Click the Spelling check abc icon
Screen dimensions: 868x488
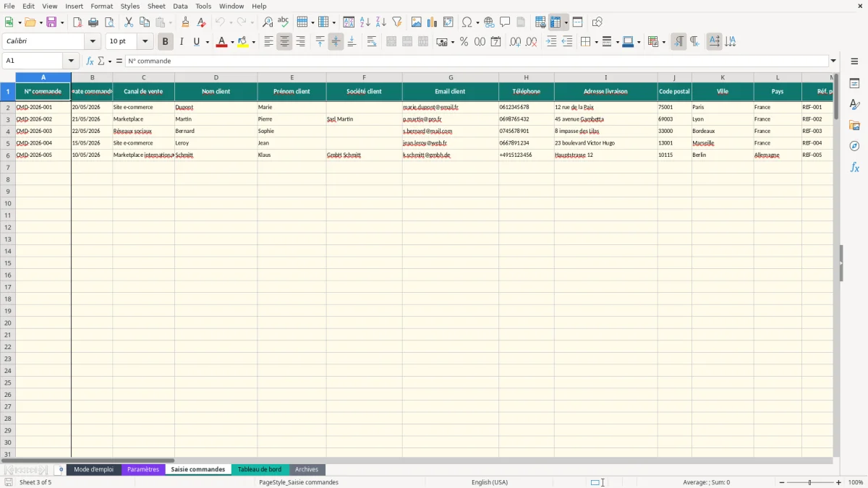[284, 22]
